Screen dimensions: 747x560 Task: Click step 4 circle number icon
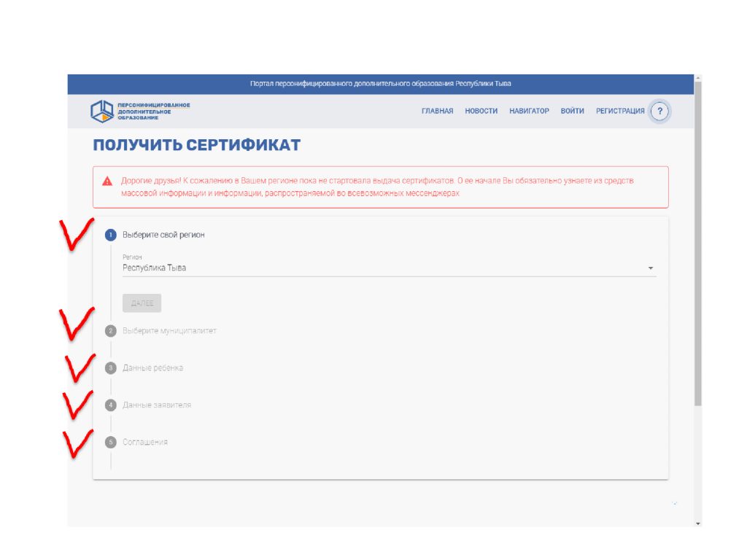tap(111, 405)
